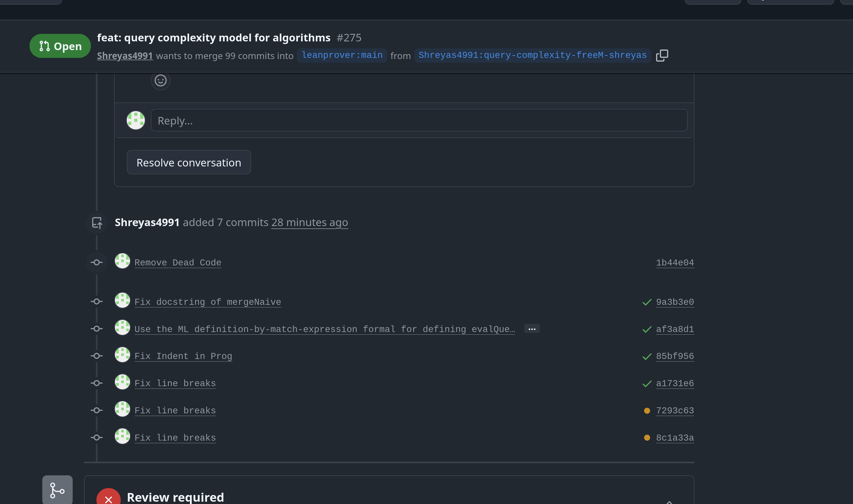Click avatar next to Remove Dead Code commit
Viewport: 853px width, 504px height.
pos(122,261)
